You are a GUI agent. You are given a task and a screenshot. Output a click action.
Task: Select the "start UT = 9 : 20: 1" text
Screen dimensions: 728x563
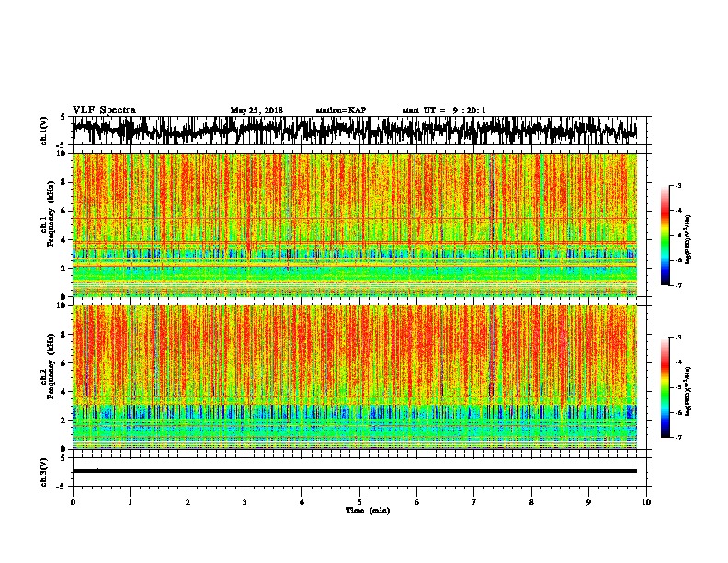tap(444, 110)
